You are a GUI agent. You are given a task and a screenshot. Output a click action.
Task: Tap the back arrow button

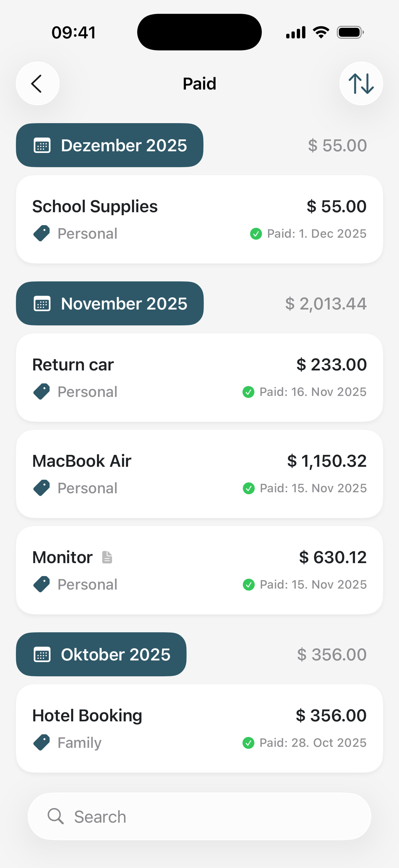tap(37, 83)
